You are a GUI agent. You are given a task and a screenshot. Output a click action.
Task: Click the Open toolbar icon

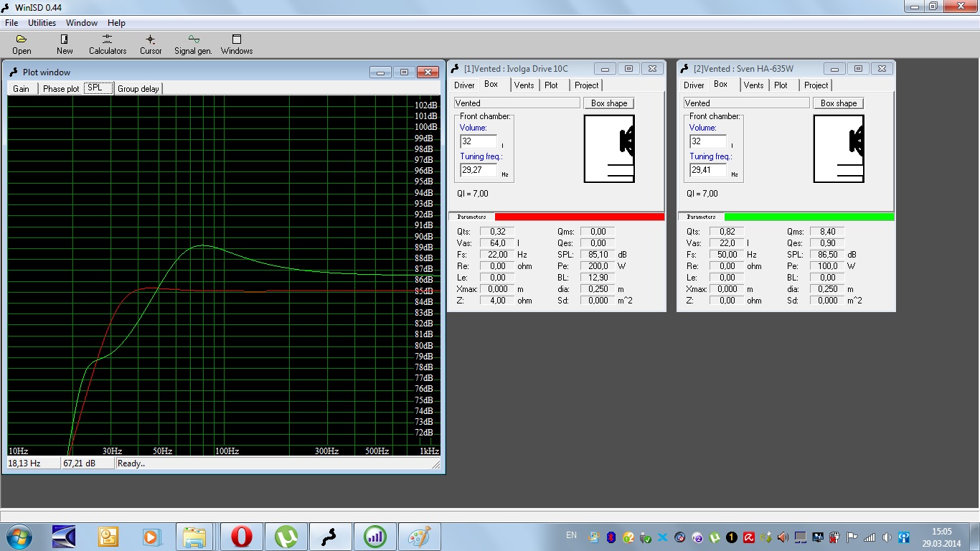(22, 44)
